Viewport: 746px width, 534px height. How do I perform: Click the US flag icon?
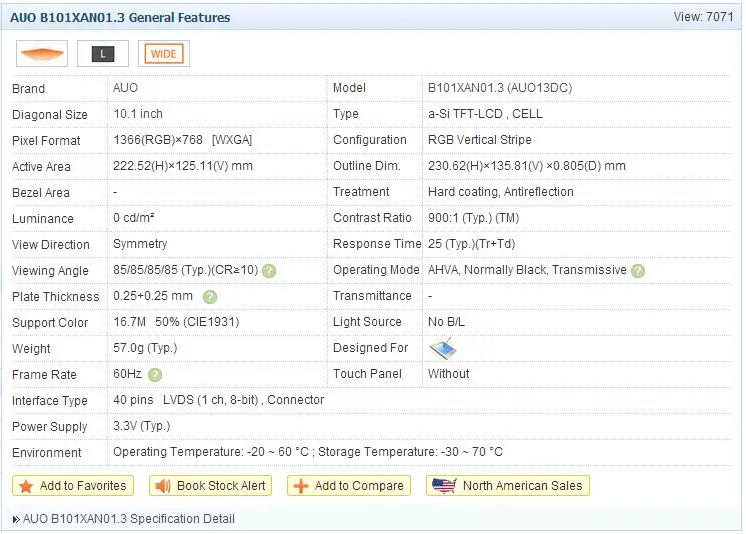444,486
